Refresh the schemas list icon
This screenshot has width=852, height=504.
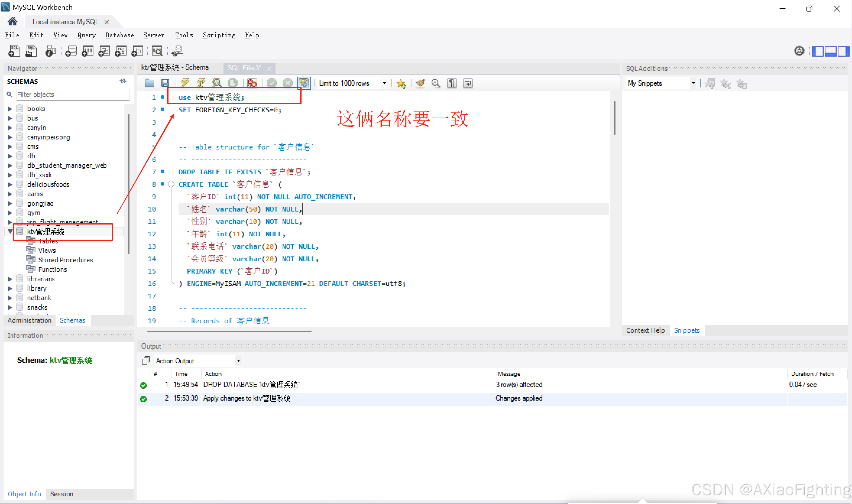123,81
